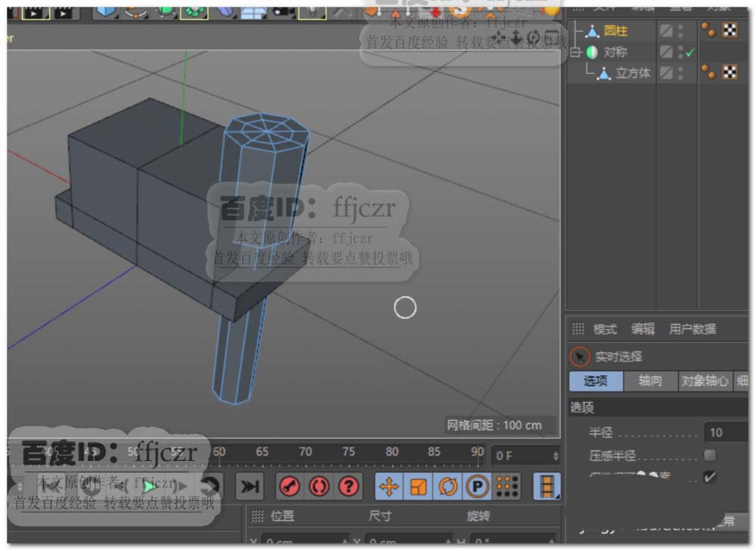This screenshot has width=756, height=551.
Task: Click the 选项 section header below the tabs
Action: coord(658,408)
